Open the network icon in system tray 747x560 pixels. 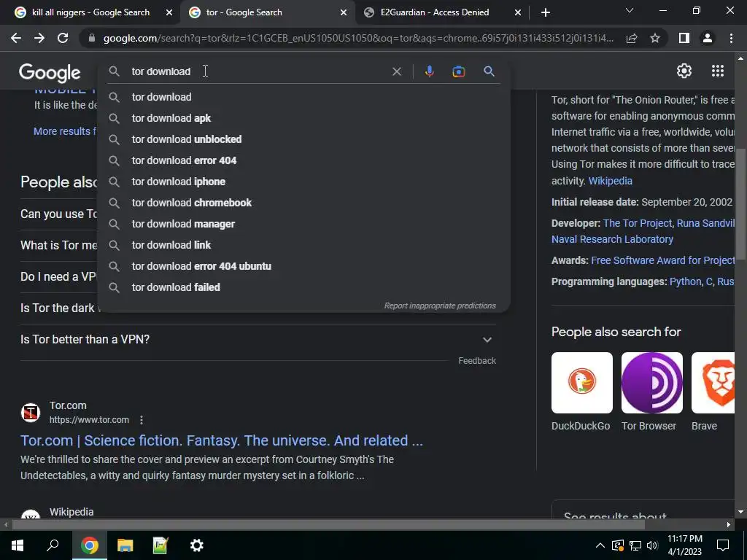pos(635,545)
